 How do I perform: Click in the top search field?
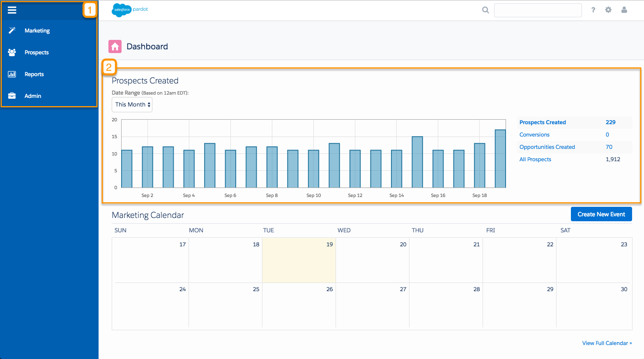pyautogui.click(x=538, y=10)
